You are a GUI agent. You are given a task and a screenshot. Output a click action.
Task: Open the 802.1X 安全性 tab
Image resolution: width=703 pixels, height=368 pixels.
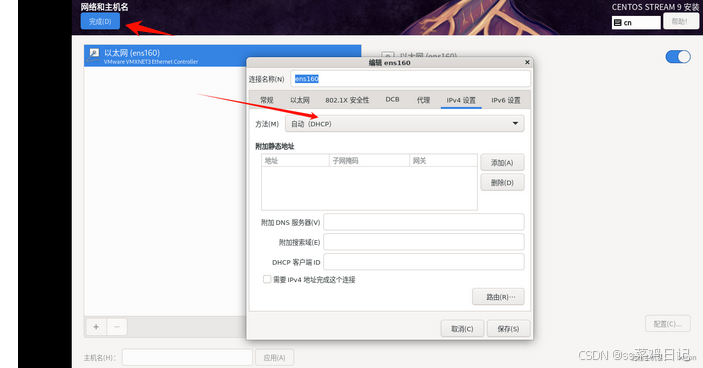(x=347, y=100)
